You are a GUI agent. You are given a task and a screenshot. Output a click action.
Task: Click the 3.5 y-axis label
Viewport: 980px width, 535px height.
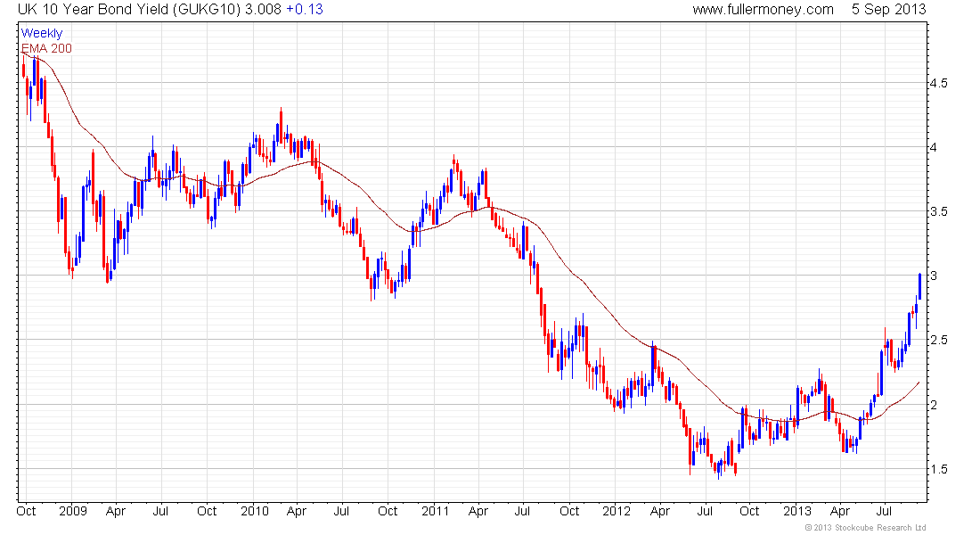point(938,211)
